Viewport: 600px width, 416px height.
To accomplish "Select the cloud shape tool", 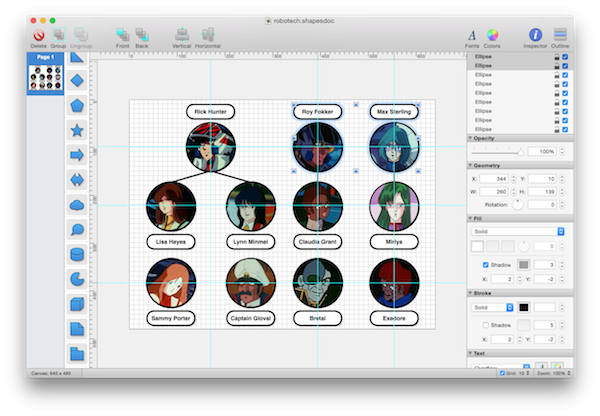I will coord(77,205).
